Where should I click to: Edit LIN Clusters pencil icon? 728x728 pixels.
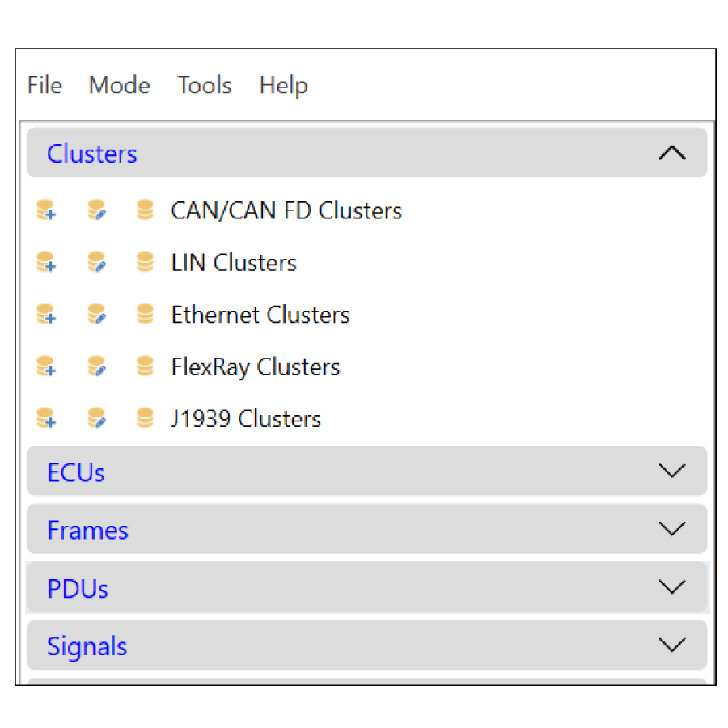click(x=96, y=262)
